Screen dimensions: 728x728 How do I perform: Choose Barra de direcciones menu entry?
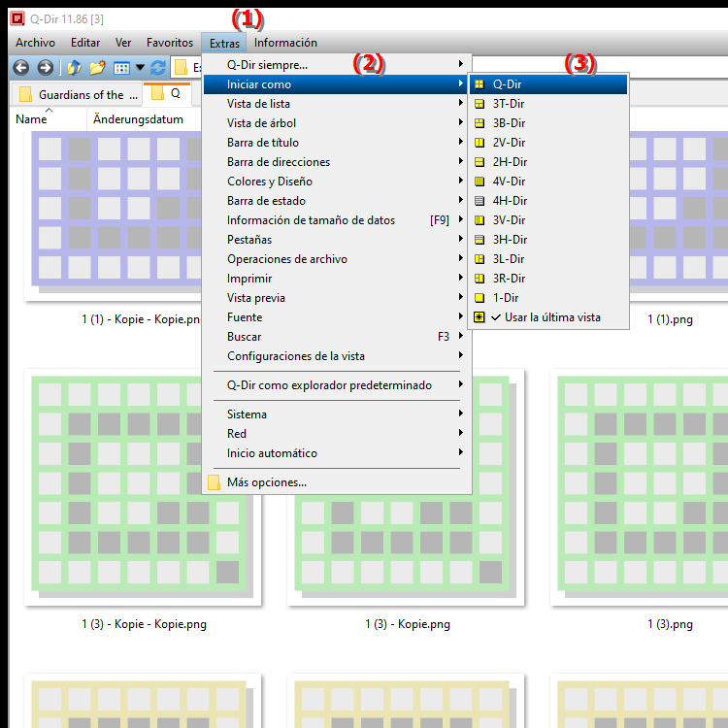coord(337,162)
